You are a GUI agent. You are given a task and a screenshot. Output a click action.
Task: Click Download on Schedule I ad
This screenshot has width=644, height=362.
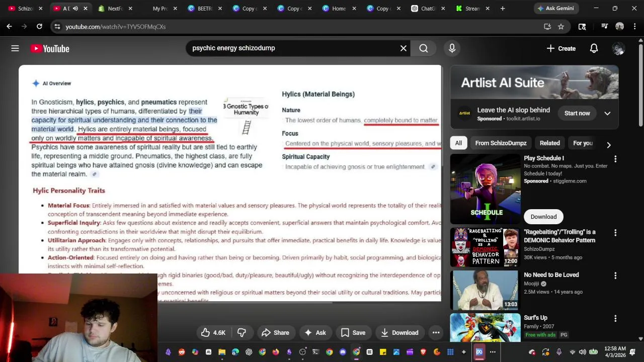click(543, 217)
